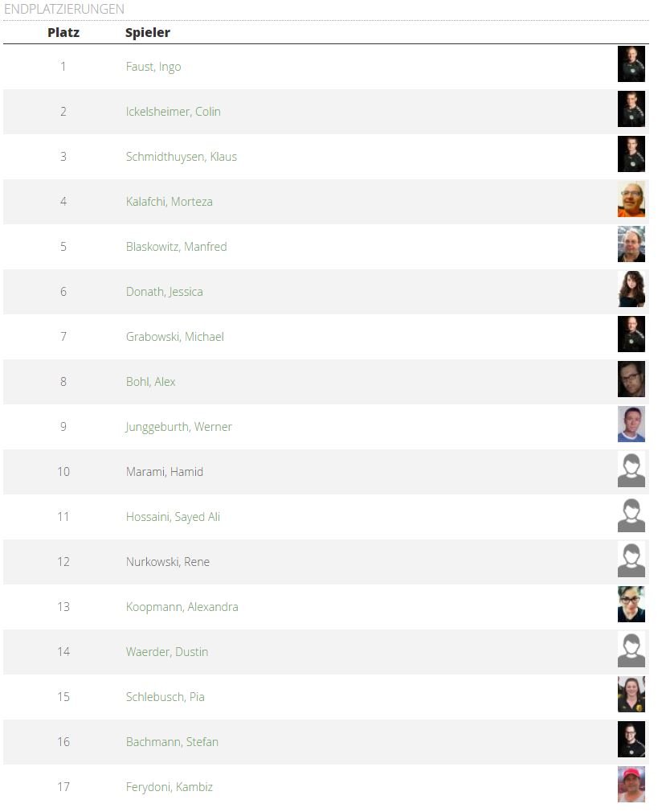
Task: Select Werner Junggeburth's profile picture
Action: point(631,424)
